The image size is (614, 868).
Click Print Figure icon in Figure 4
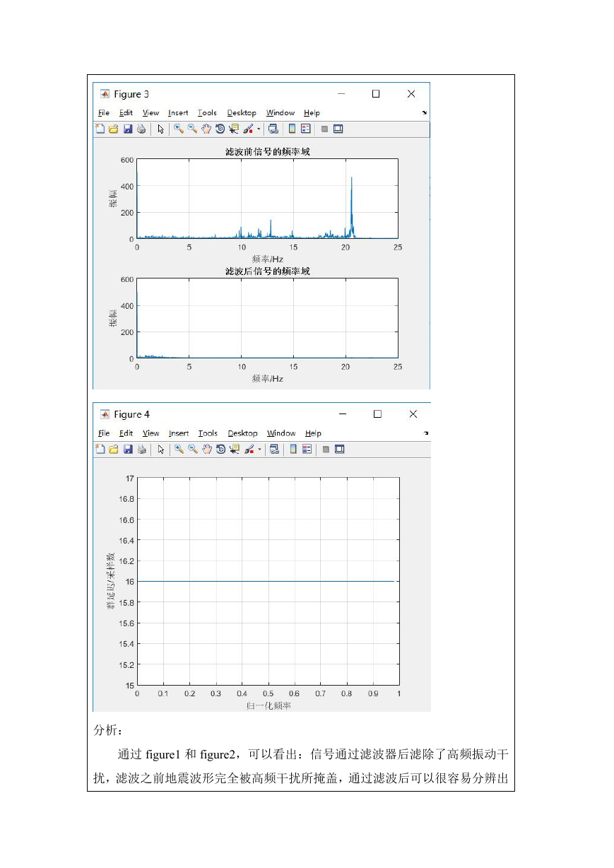pos(141,449)
